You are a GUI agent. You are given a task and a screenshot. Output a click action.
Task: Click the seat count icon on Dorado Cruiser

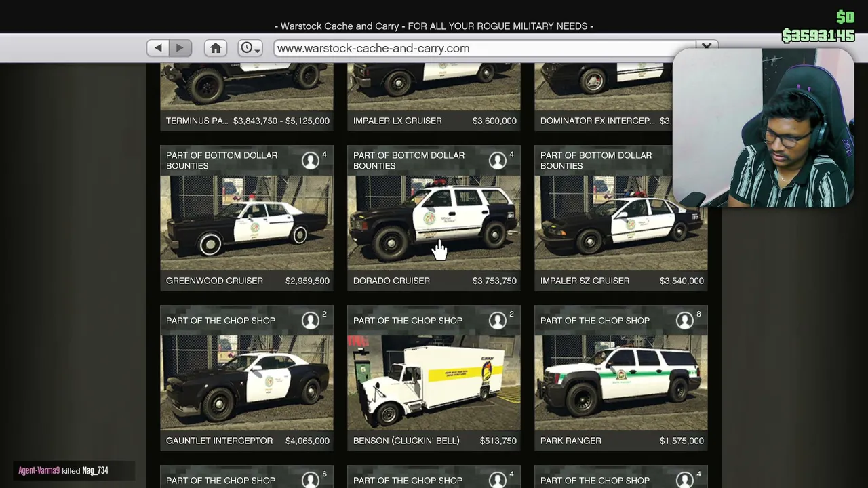498,160
